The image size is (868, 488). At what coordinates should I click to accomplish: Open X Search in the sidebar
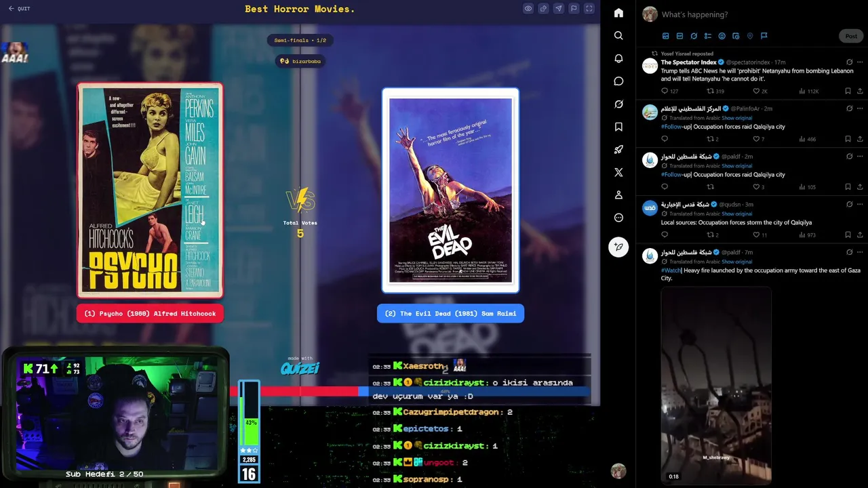618,35
